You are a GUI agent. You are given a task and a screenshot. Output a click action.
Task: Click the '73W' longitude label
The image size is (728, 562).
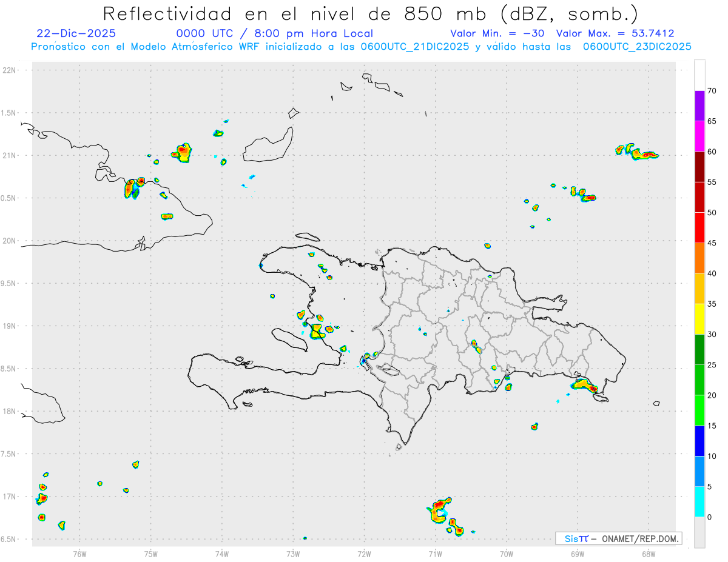click(x=293, y=554)
